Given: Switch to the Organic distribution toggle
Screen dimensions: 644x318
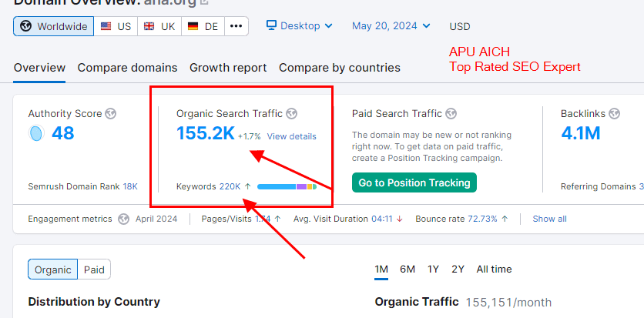Looking at the screenshot, I should tap(53, 269).
